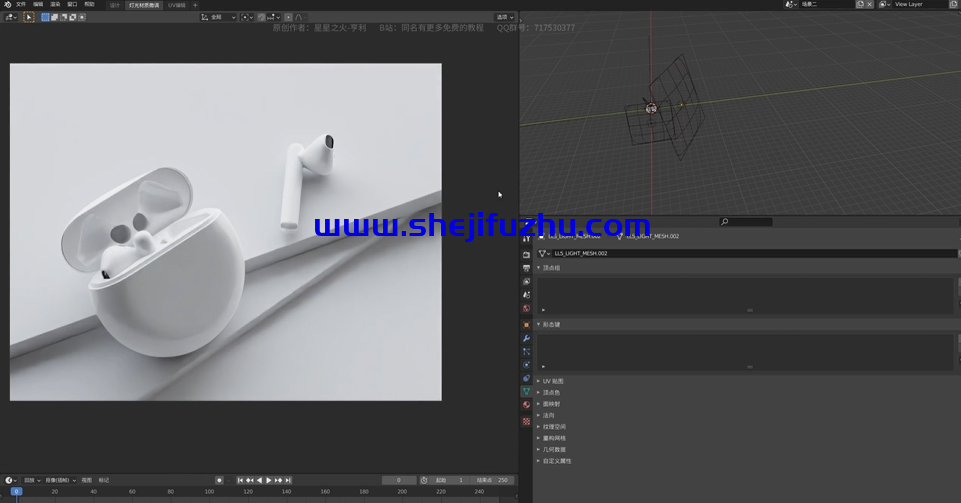The image size is (961, 503).
Task: Open the Material properties tab icon
Action: (x=527, y=405)
